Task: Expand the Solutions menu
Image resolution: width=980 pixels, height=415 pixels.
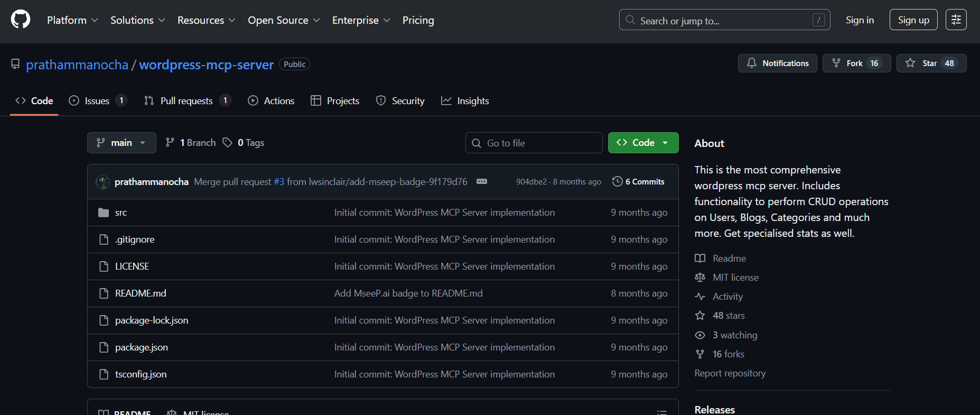Action: (137, 20)
